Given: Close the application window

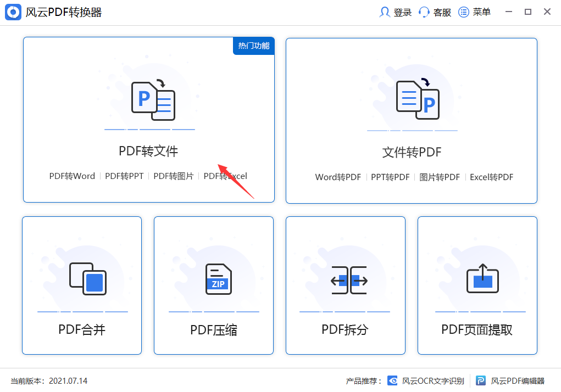Looking at the screenshot, I should [x=547, y=12].
